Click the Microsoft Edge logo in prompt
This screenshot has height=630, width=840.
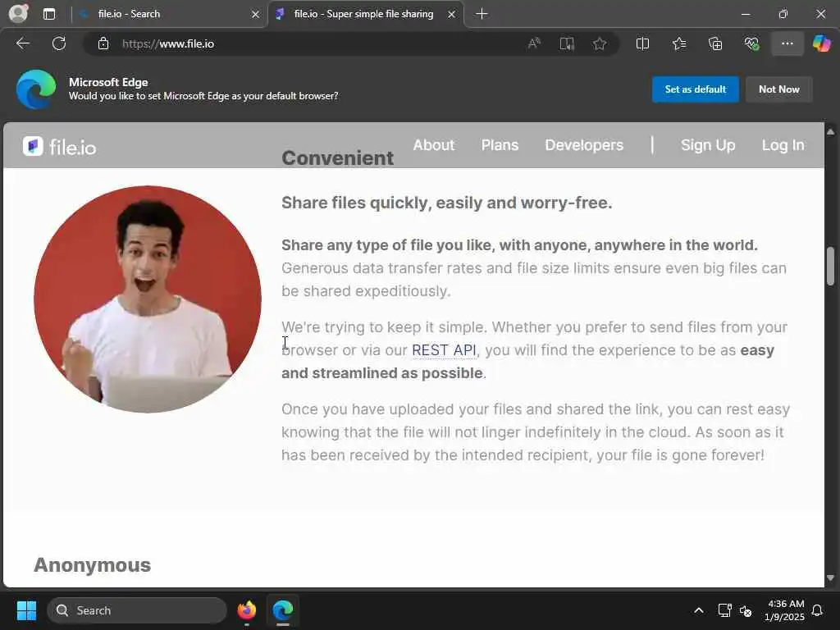(36, 89)
